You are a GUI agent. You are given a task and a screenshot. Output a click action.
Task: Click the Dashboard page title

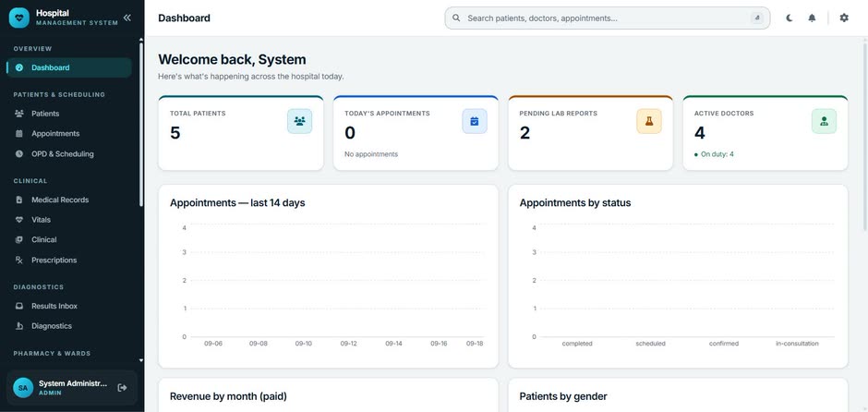tap(185, 18)
